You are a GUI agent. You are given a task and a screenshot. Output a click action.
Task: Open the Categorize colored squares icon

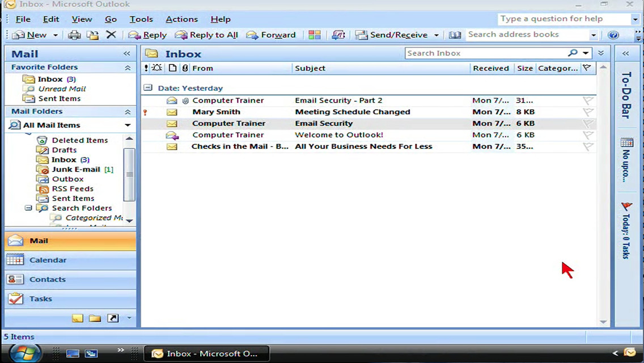tap(315, 35)
